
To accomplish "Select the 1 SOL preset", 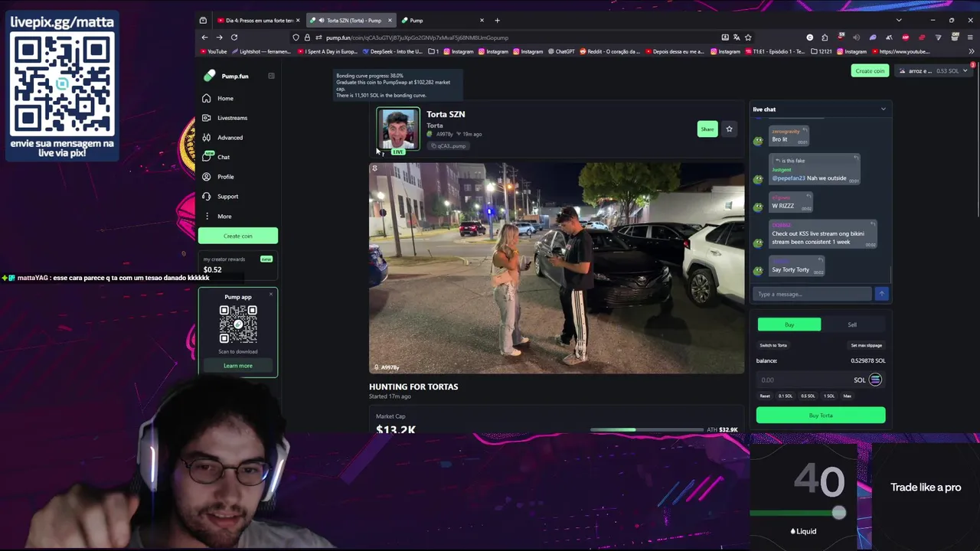I will coord(829,396).
